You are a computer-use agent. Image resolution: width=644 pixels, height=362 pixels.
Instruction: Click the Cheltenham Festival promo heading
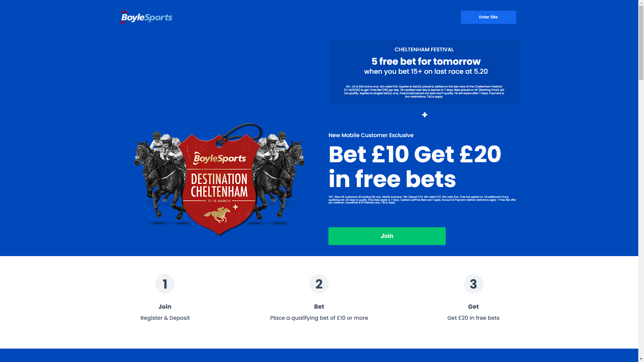tap(424, 50)
